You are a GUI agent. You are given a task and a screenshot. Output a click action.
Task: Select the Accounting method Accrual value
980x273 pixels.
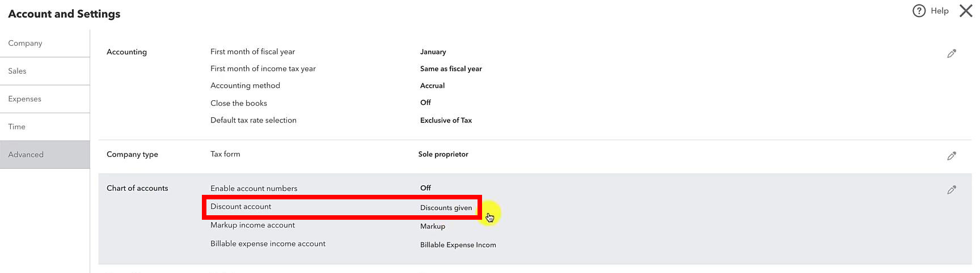pyautogui.click(x=432, y=86)
